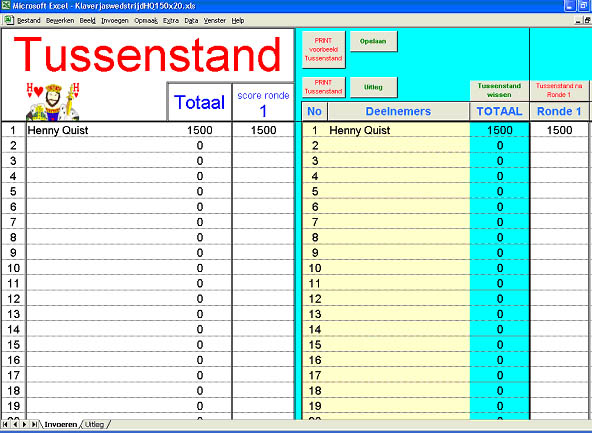Select the Deelnemers name cell for participant 2
Image resolution: width=592 pixels, height=435 pixels.
398,145
